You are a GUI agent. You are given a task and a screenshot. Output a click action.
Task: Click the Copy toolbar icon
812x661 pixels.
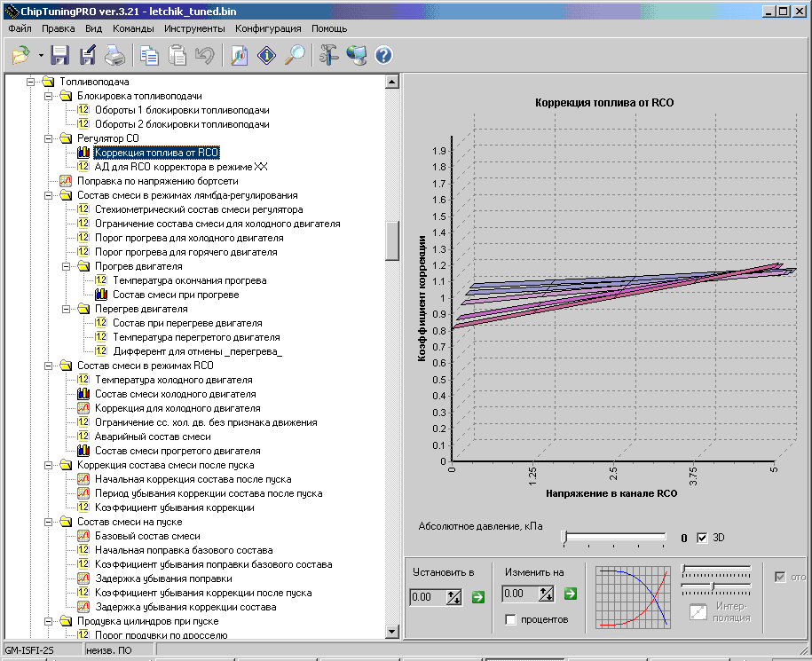(x=149, y=56)
